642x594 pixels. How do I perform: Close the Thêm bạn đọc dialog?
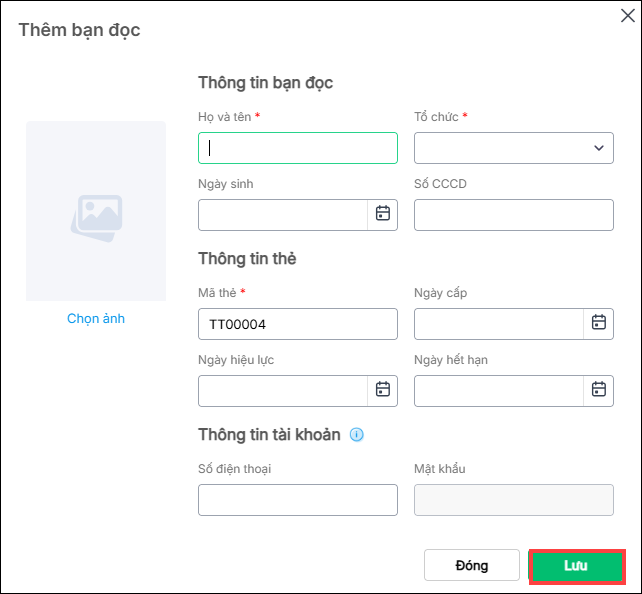pos(627,14)
